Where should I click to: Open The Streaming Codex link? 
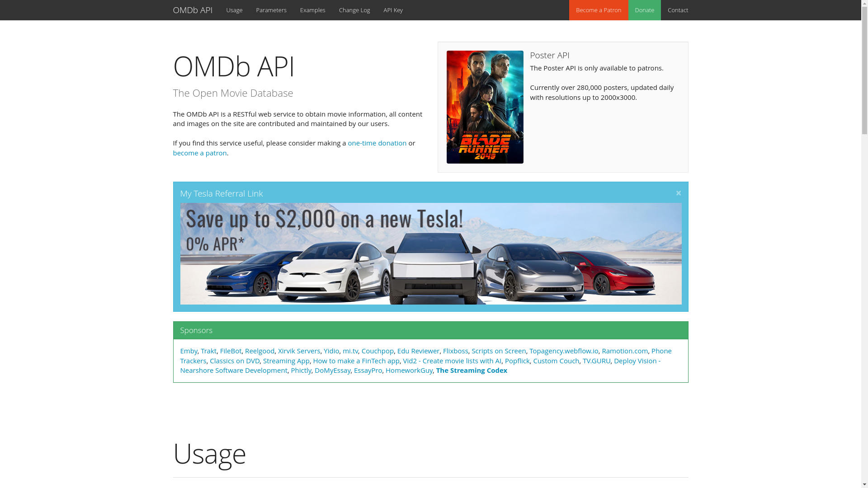pos(472,370)
